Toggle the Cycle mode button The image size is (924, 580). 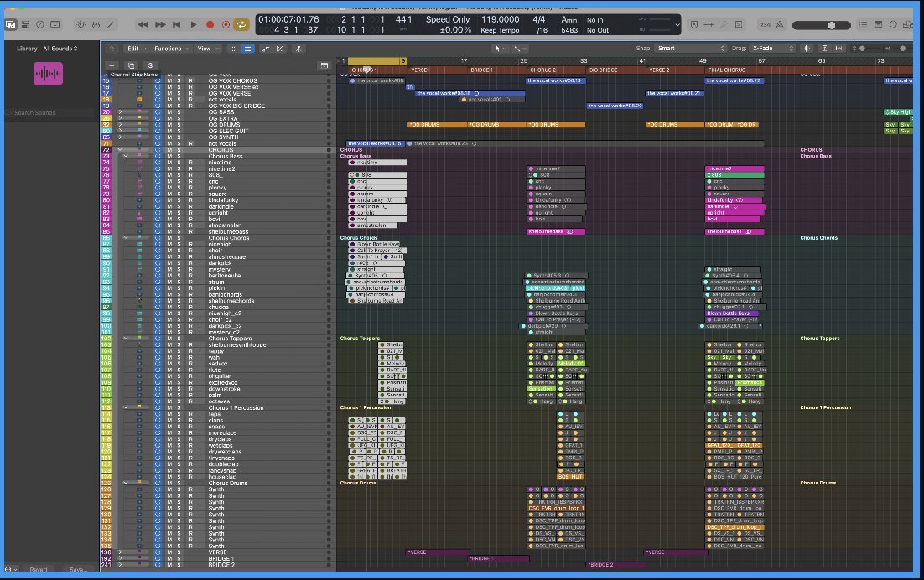tap(241, 24)
